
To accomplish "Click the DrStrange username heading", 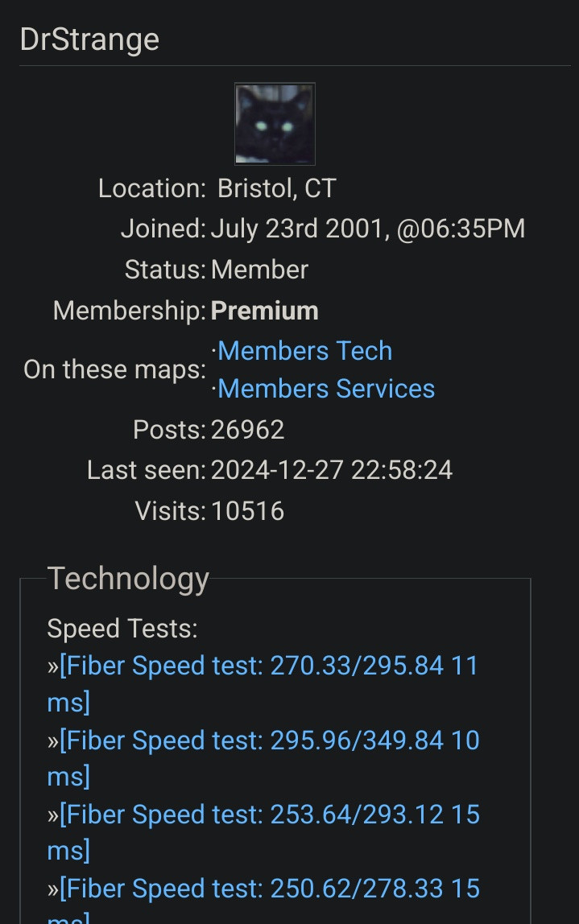I will (89, 40).
